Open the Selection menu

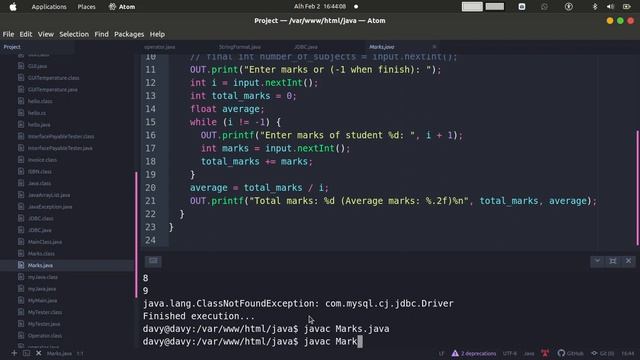point(74,34)
